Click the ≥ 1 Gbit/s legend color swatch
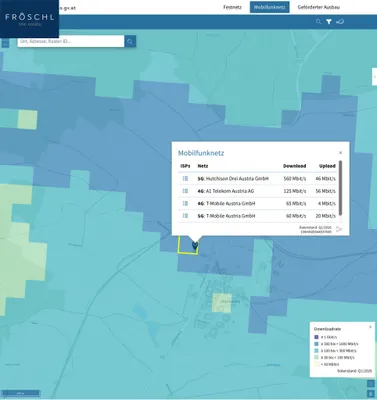The width and height of the screenshot is (377, 400). pos(316,337)
